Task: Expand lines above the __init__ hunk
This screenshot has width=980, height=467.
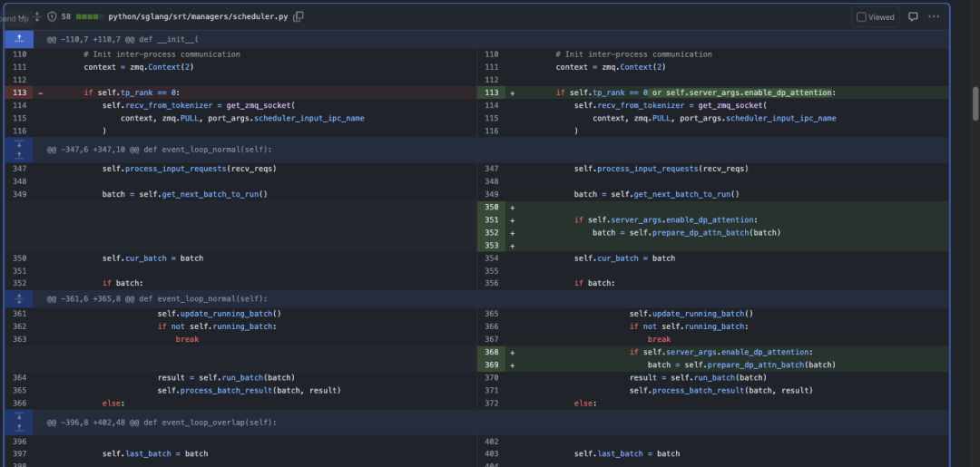Action: coord(18,40)
